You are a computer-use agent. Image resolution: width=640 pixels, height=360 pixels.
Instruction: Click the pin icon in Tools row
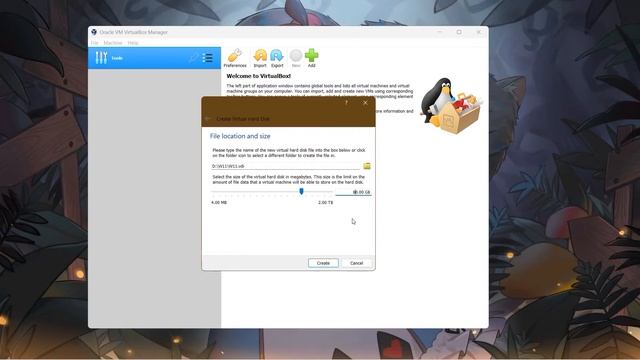(x=193, y=58)
